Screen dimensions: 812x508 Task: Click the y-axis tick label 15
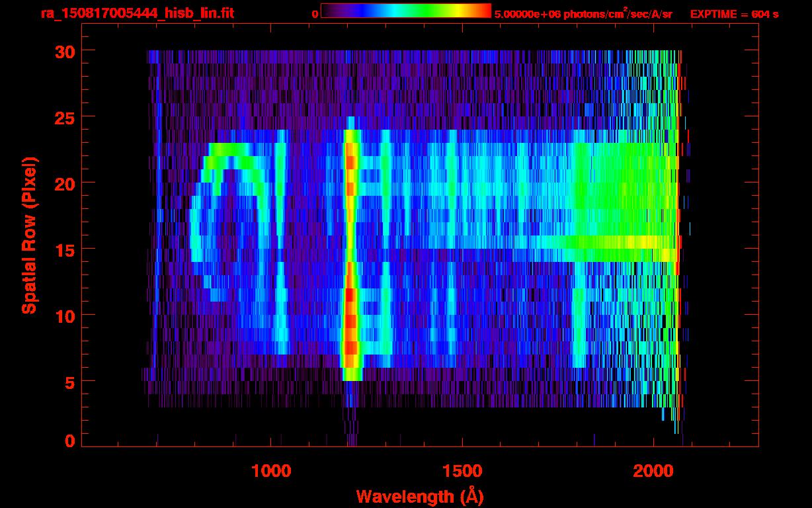(65, 249)
